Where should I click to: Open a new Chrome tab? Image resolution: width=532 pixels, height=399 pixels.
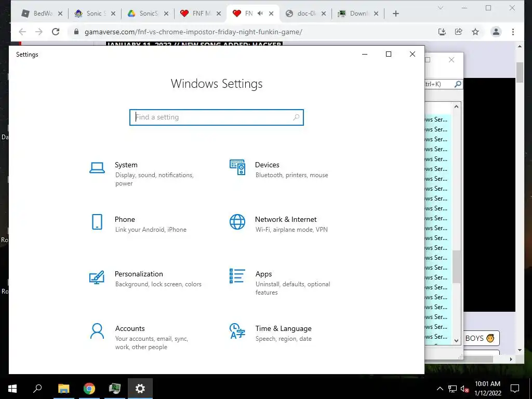coord(395,14)
